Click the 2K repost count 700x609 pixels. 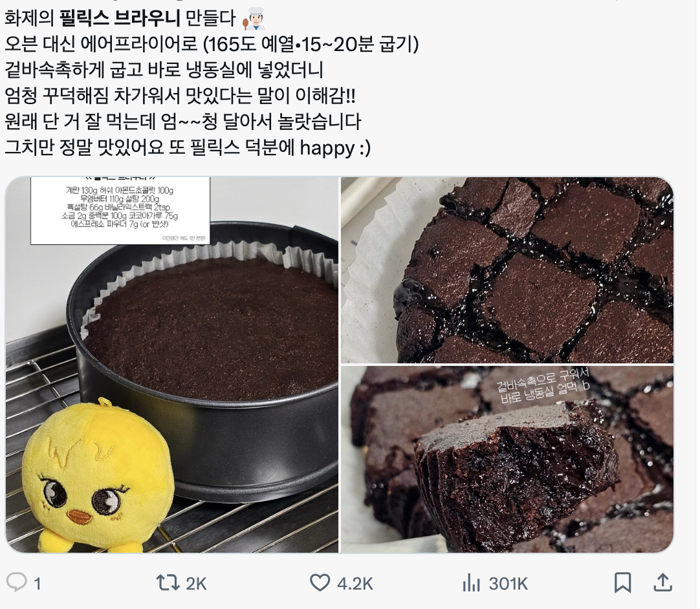point(196,584)
